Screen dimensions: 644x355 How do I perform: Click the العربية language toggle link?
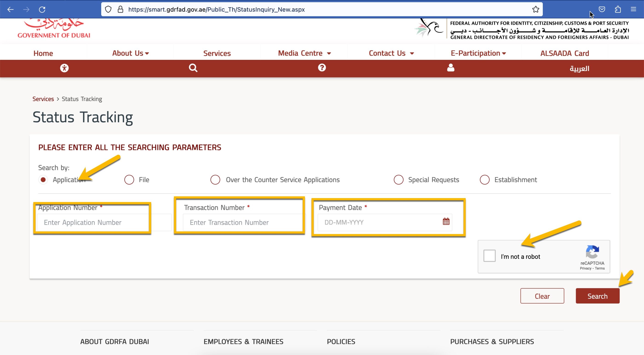point(579,68)
